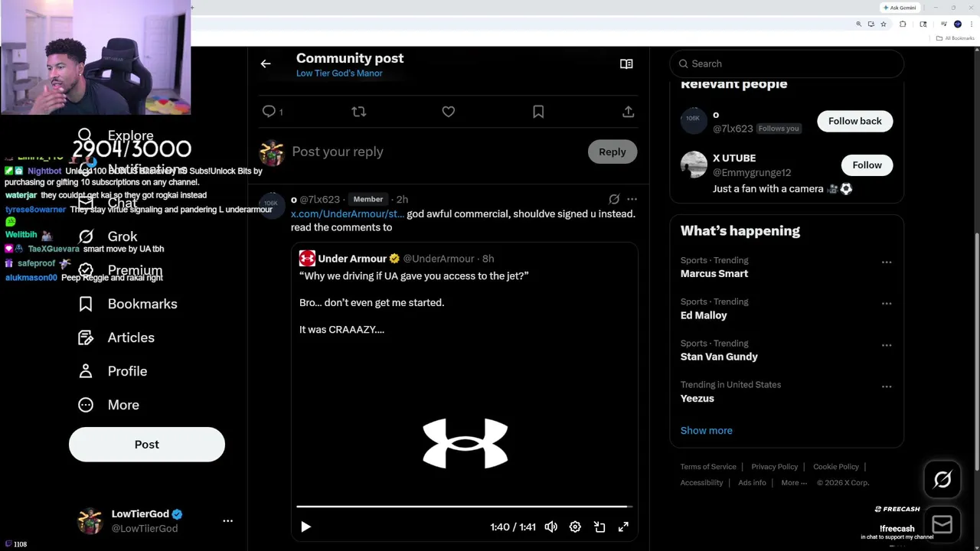Open more options on o's reply

pos(632,199)
